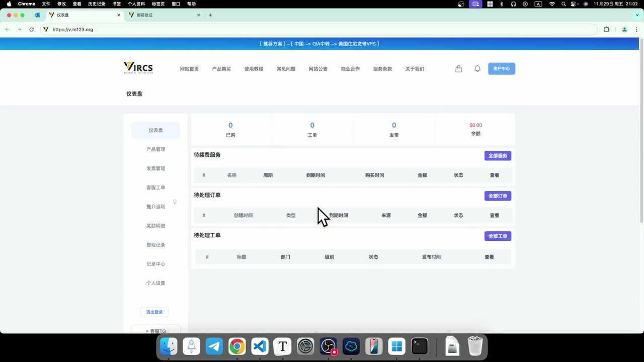Open Spotlight search from the menu bar
Viewport: 644px width, 362px height.
click(x=563, y=4)
